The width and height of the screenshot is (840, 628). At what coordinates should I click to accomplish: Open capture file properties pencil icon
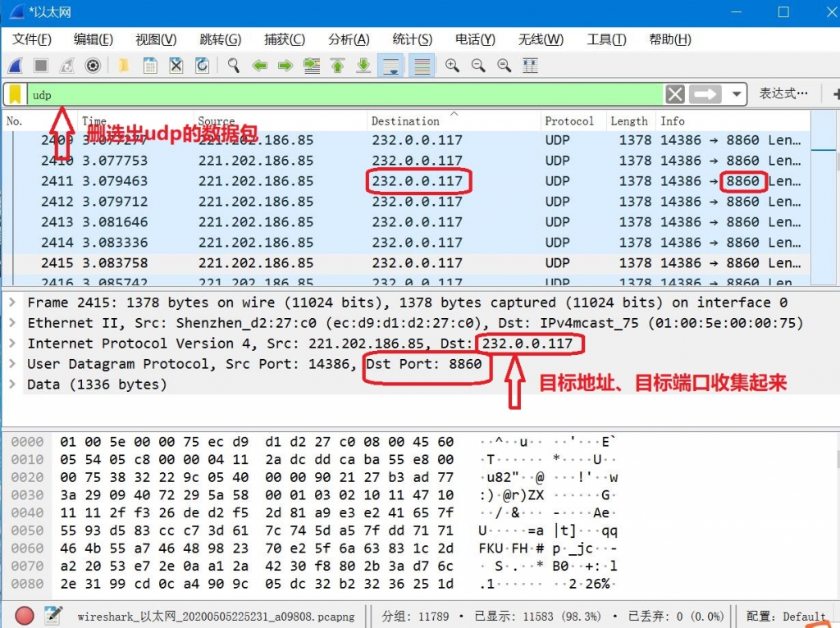click(x=53, y=616)
